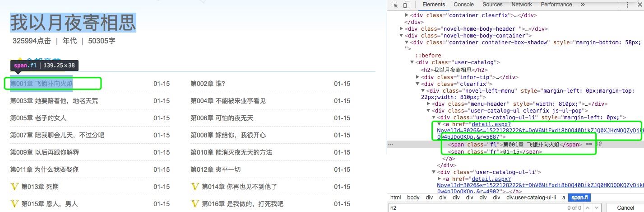Activate the inspect element picker icon
The image size is (644, 212).
pos(395,5)
